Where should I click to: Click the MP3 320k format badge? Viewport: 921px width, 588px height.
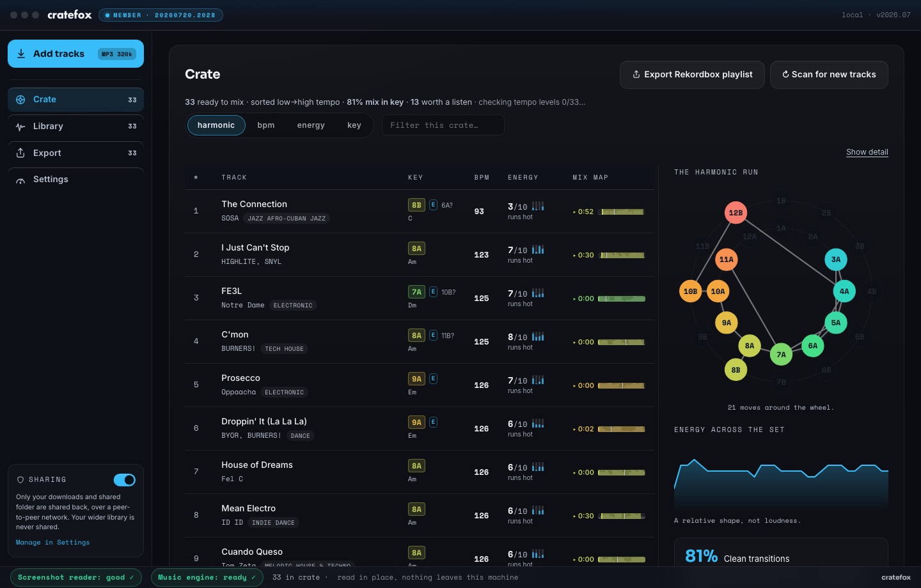(x=117, y=54)
